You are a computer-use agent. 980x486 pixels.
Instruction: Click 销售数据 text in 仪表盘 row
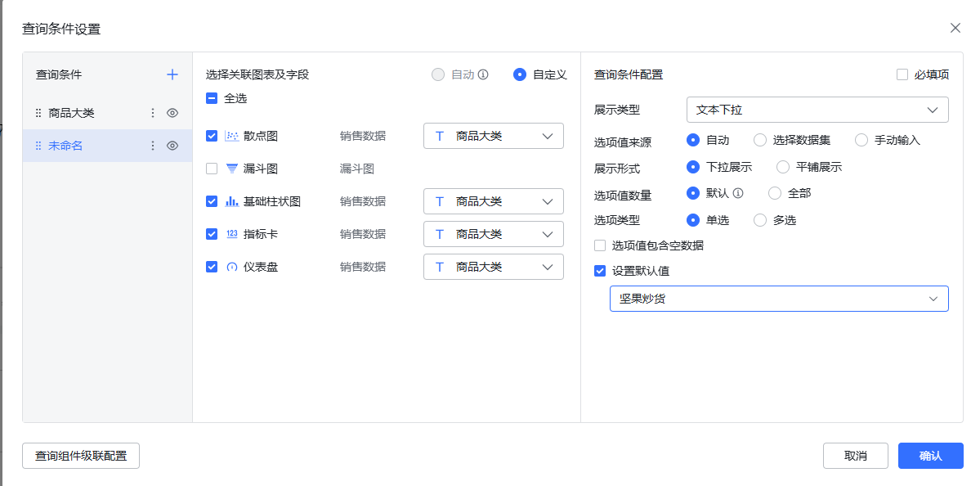[363, 267]
